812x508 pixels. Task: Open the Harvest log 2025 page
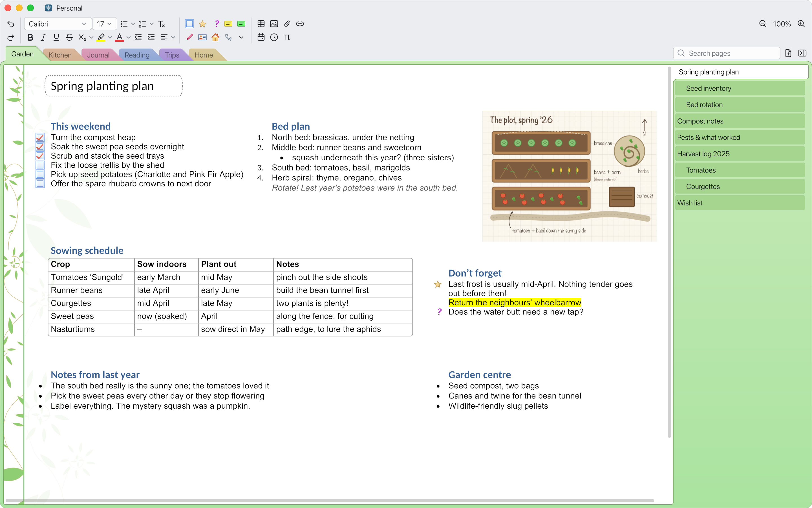click(x=740, y=154)
